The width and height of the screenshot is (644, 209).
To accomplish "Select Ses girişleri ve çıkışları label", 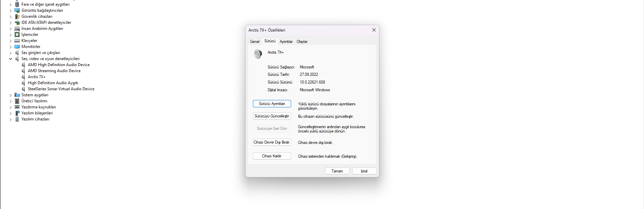I will click(41, 53).
